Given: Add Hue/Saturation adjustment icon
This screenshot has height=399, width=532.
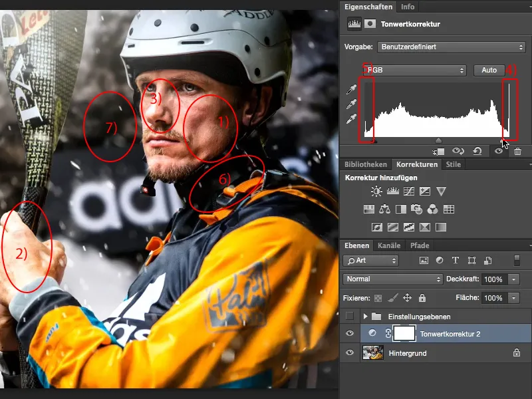Looking at the screenshot, I should (x=369, y=209).
